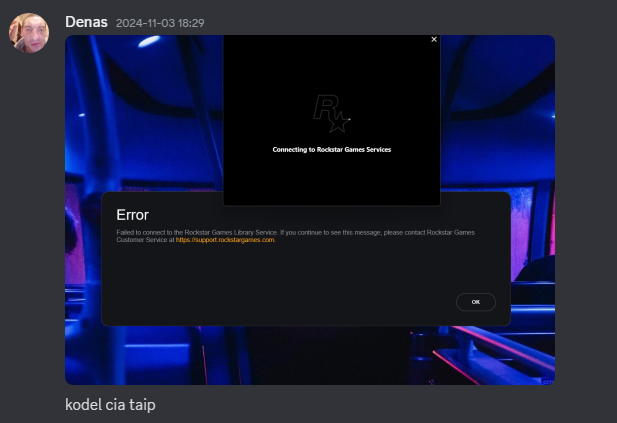Open Denas's profile avatar
The image size is (617, 423).
tap(29, 33)
